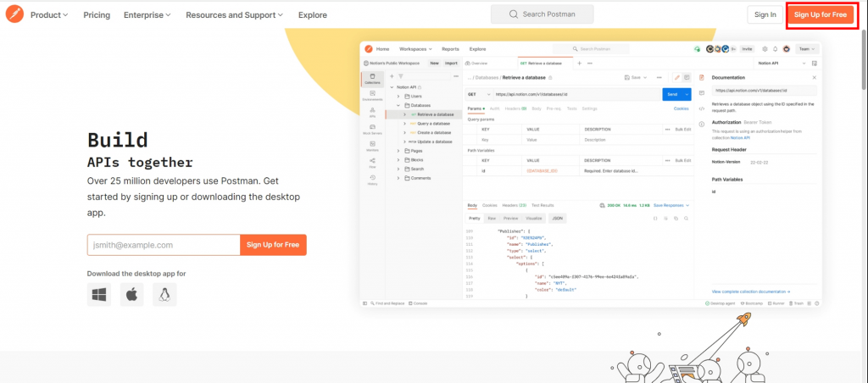Click the notification bell in the app preview
The height and width of the screenshot is (383, 868).
tap(775, 48)
